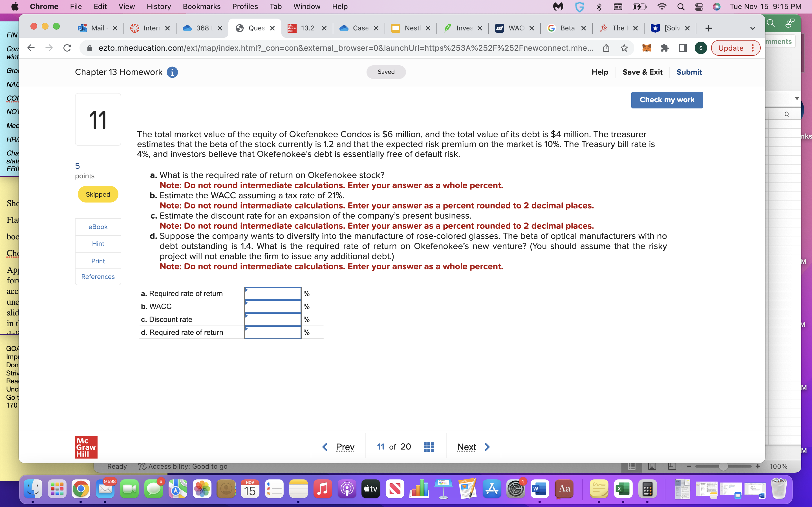Screen dimensions: 812x507
Task: Expand the disclosure triangle in the right panel
Action: (796, 98)
